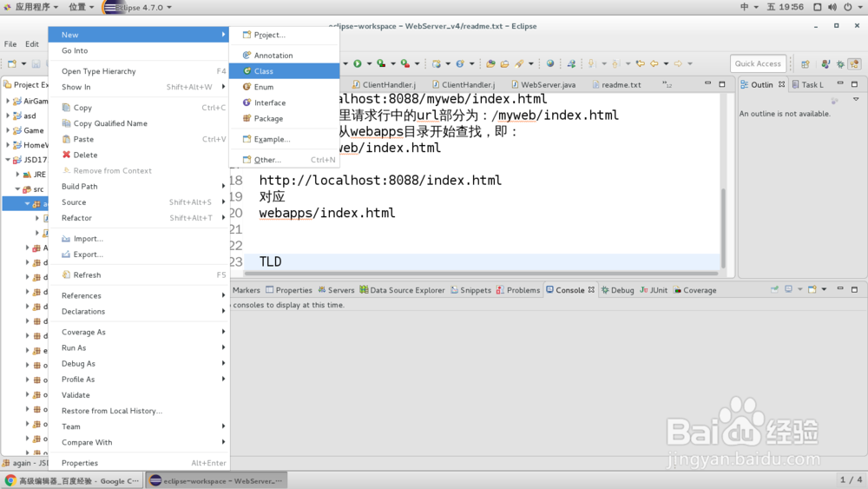Open the Problems tab
Viewport: 868px width, 489px height.
pos(518,290)
